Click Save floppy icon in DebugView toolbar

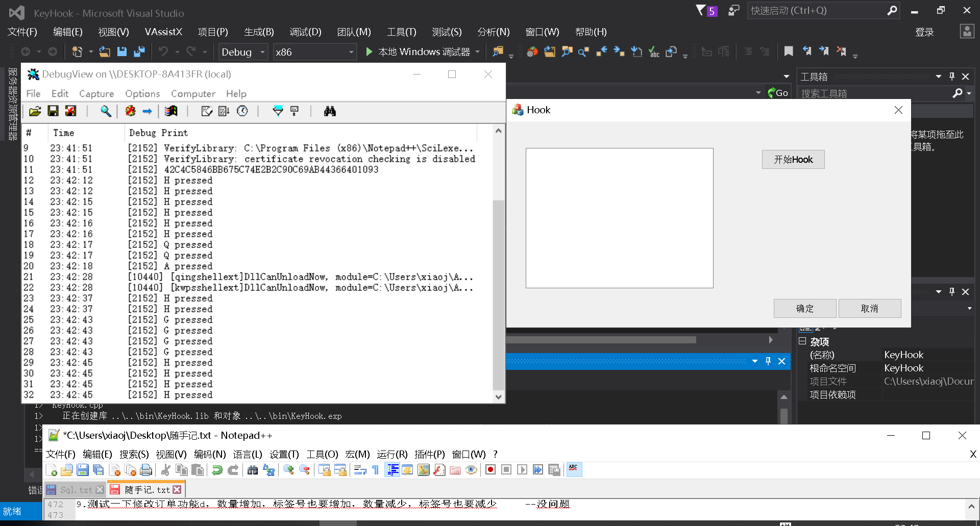[x=53, y=111]
